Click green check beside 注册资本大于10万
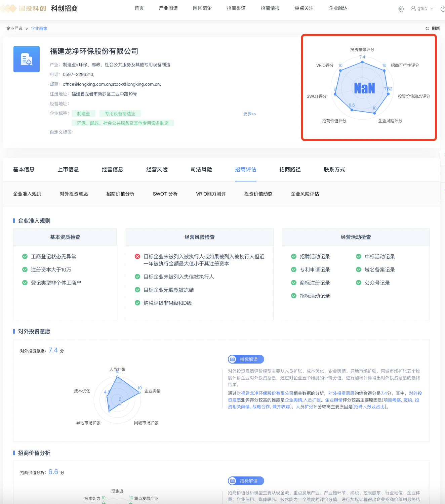The height and width of the screenshot is (504, 445). pos(25,270)
